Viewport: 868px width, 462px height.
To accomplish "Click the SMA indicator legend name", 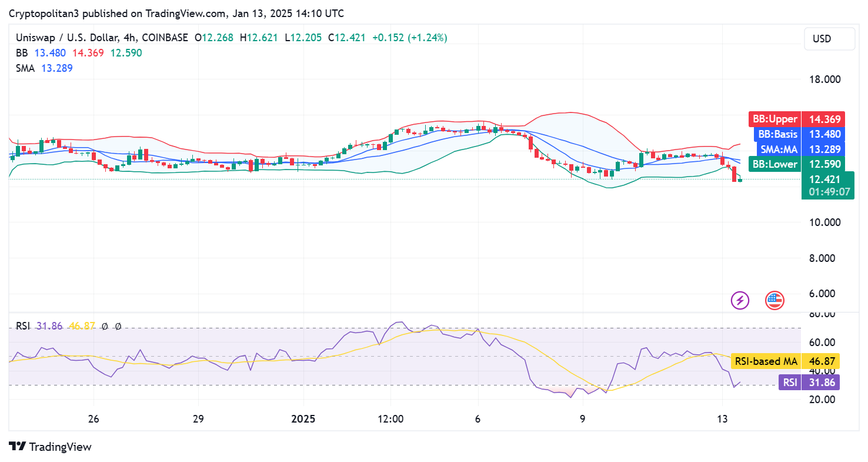I will pos(25,68).
